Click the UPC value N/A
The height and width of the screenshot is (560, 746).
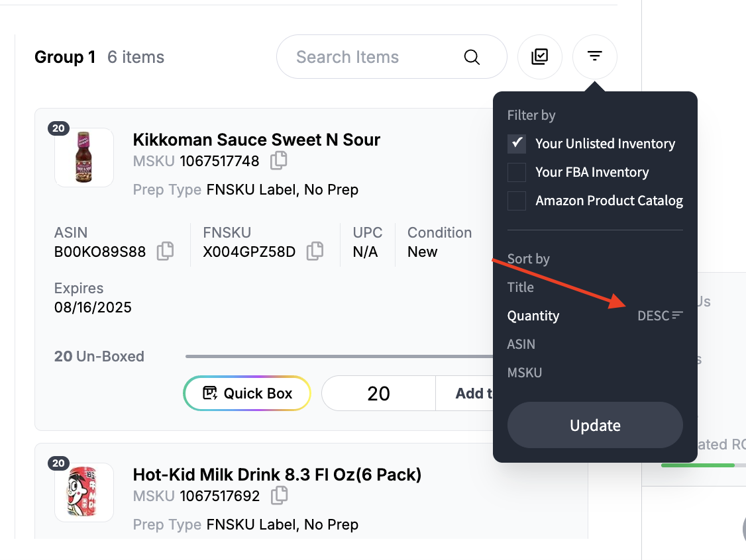[366, 252]
